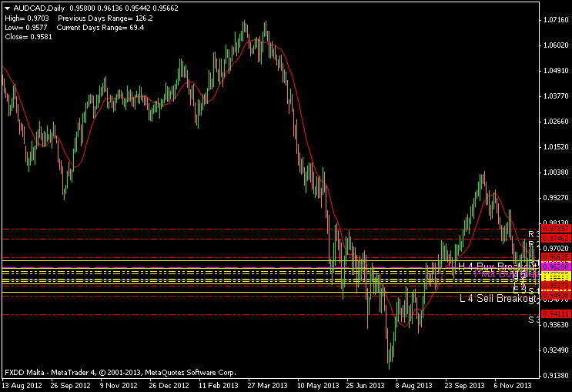
Task: Click the magenta 0.96200 pivot price label
Action: (x=556, y=266)
